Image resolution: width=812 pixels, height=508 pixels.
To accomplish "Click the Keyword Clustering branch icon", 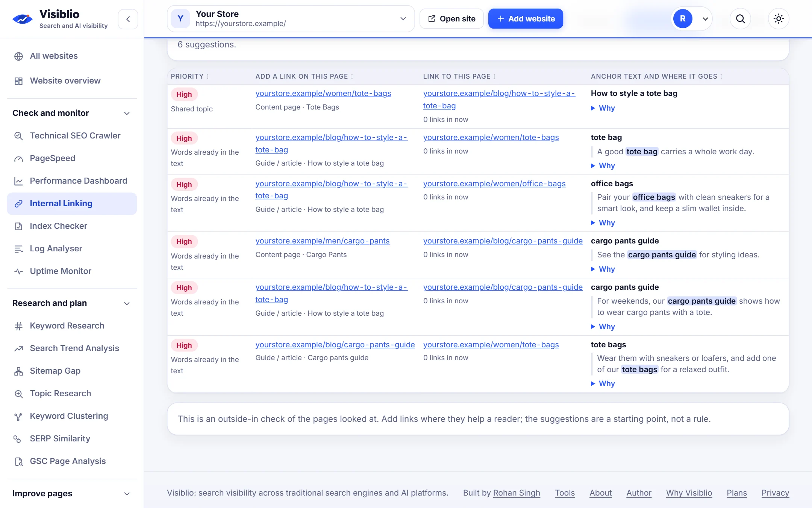I will [18, 416].
